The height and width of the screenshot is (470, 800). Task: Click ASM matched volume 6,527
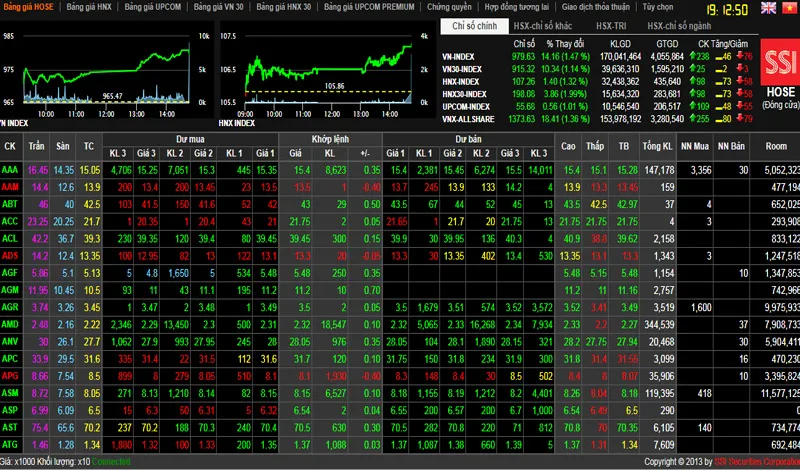[336, 393]
